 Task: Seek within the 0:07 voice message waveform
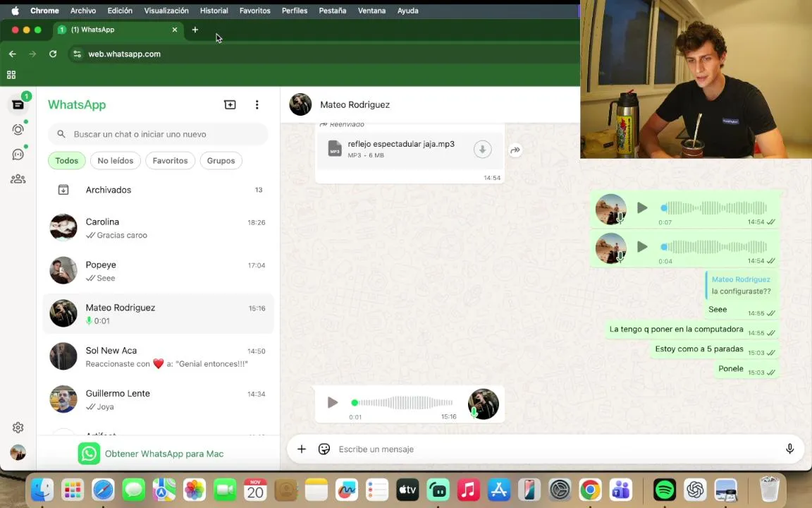coord(713,208)
